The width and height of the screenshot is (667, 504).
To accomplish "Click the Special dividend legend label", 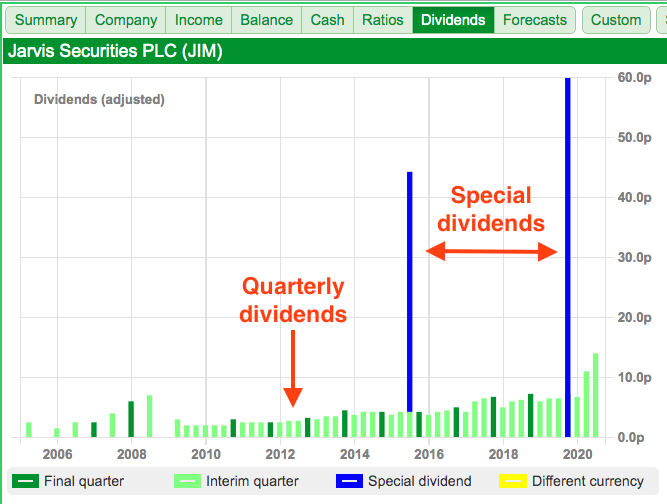I will click(x=420, y=481).
